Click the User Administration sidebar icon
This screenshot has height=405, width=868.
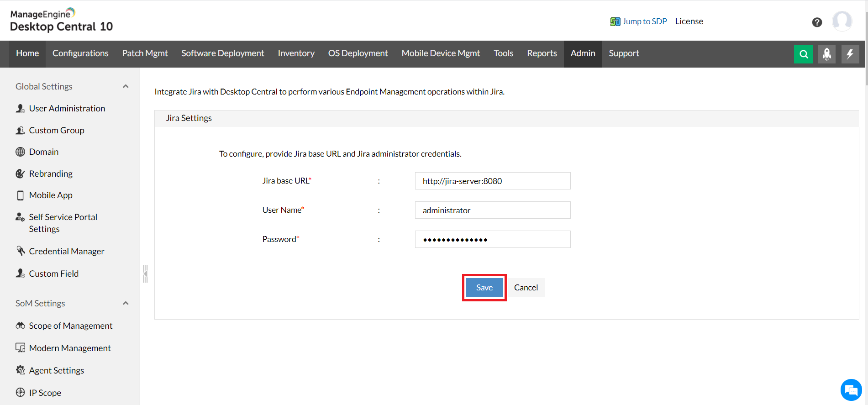pyautogui.click(x=20, y=109)
